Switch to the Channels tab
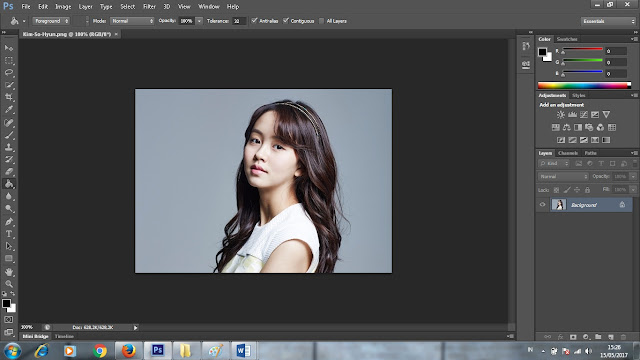The width and height of the screenshot is (640, 360). tap(568, 153)
